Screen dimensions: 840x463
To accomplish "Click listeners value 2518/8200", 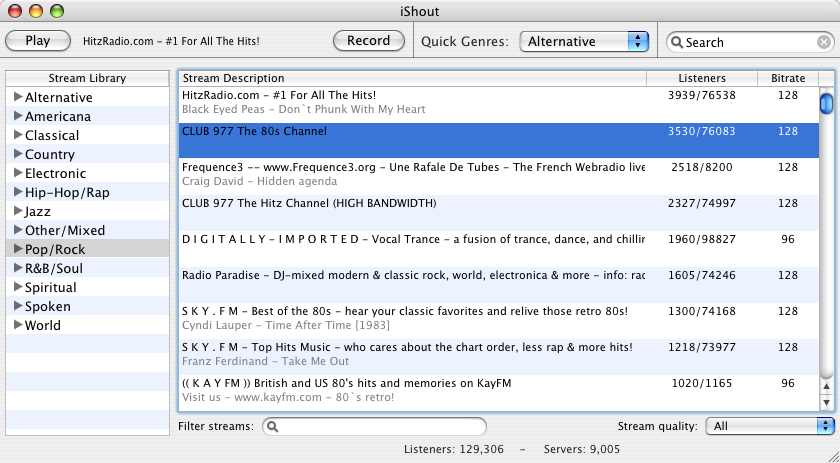I will pos(702,167).
